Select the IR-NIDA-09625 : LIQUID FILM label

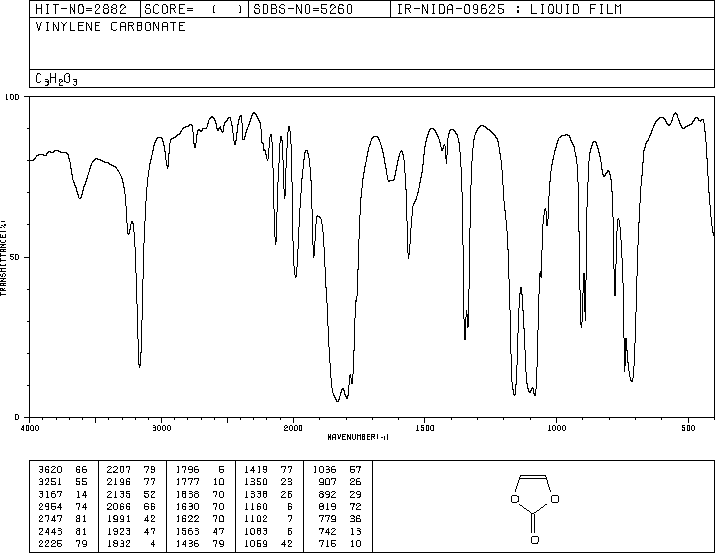pyautogui.click(x=509, y=9)
